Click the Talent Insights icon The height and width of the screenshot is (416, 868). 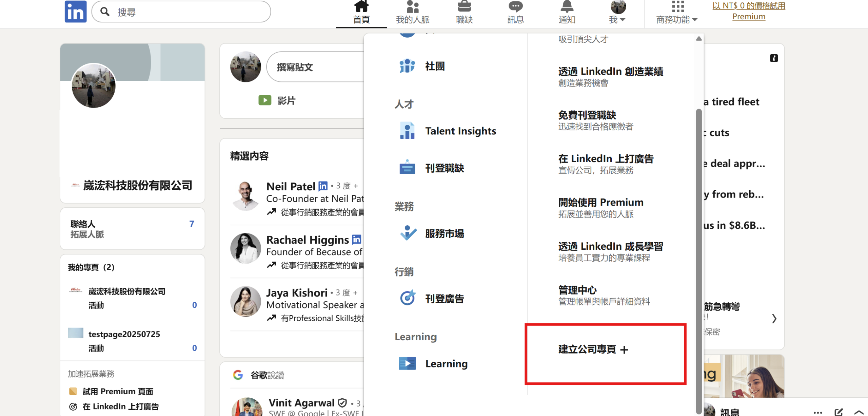(x=407, y=131)
